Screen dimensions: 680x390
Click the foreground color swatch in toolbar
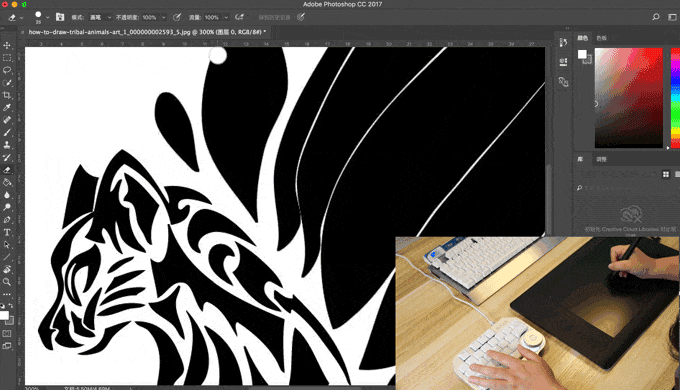[x=4, y=315]
